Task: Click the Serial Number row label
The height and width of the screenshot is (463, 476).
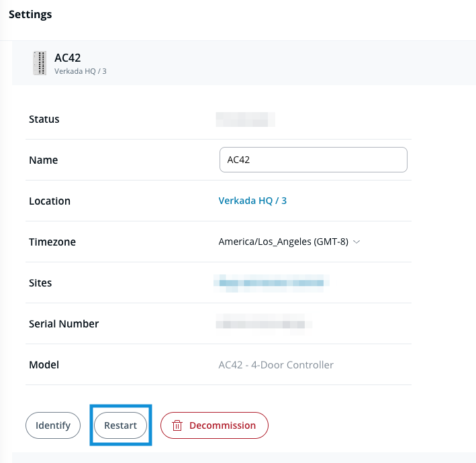Action: (x=64, y=324)
